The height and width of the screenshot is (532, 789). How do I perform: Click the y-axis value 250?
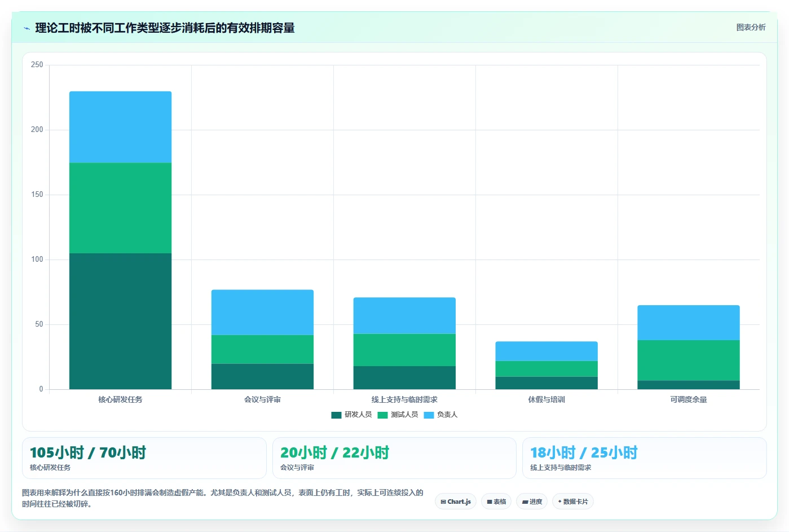click(x=37, y=65)
